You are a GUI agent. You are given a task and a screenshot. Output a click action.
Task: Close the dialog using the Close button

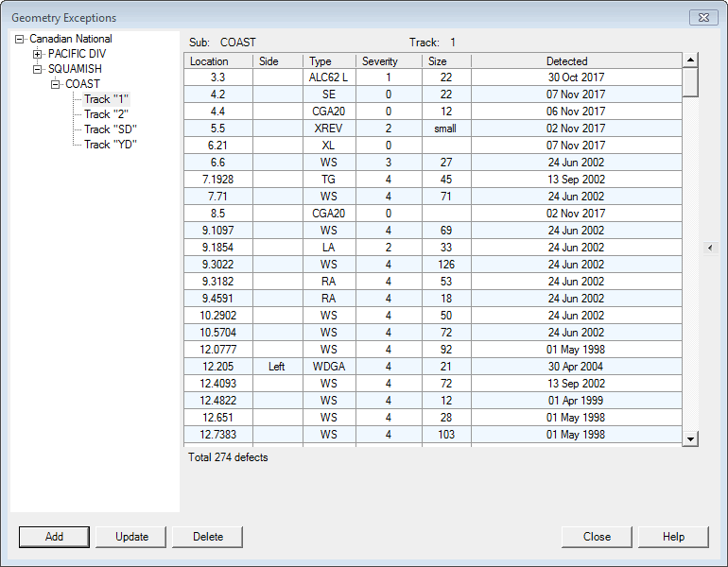[x=597, y=537]
